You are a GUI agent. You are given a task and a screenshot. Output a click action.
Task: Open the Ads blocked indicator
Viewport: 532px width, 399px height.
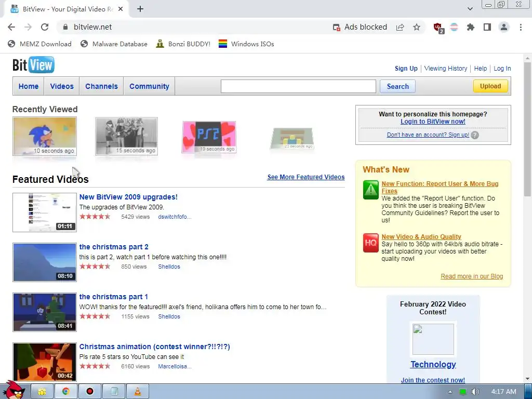[x=360, y=27]
